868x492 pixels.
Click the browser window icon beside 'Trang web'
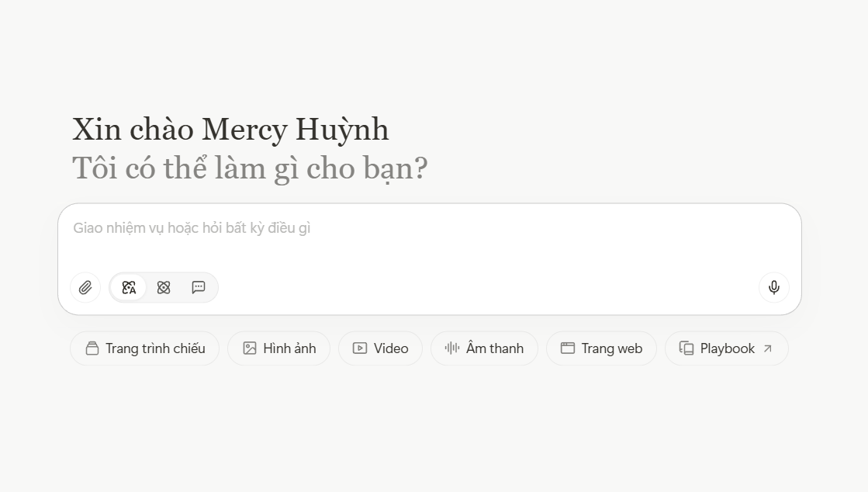[567, 348]
